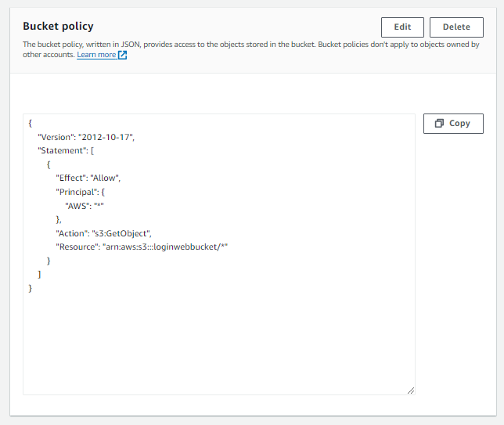Screen dimensions: 504x425
Task: Copy the policy JSON
Action: (453, 124)
